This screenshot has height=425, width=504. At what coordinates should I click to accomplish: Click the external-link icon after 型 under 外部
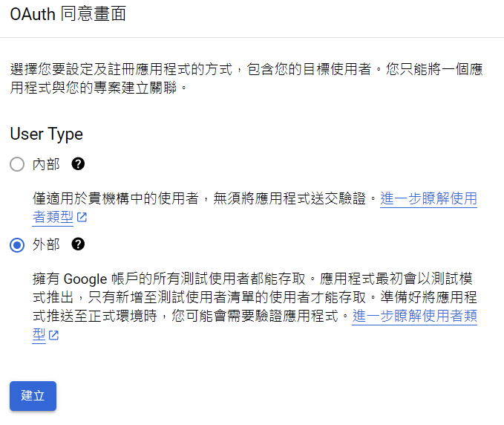pyautogui.click(x=53, y=335)
